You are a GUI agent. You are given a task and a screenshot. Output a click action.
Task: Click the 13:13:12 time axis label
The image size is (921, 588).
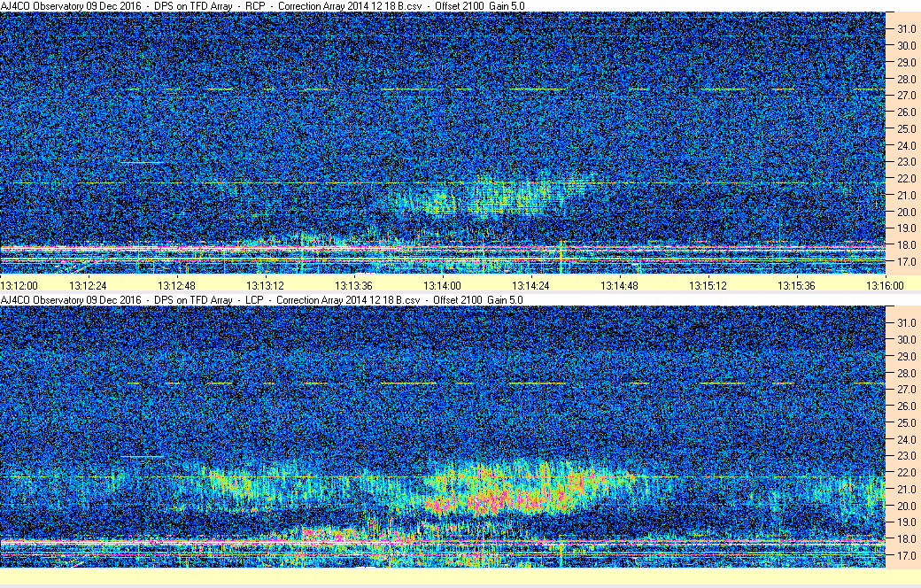click(266, 286)
